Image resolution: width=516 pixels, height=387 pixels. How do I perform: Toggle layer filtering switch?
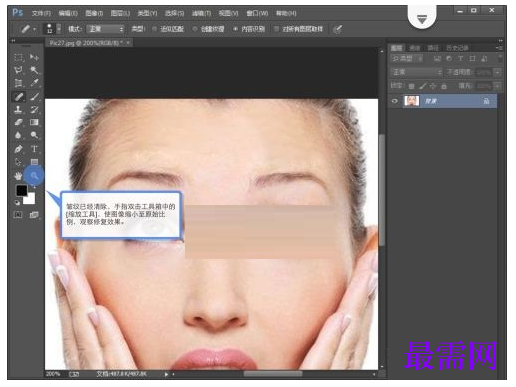(500, 58)
